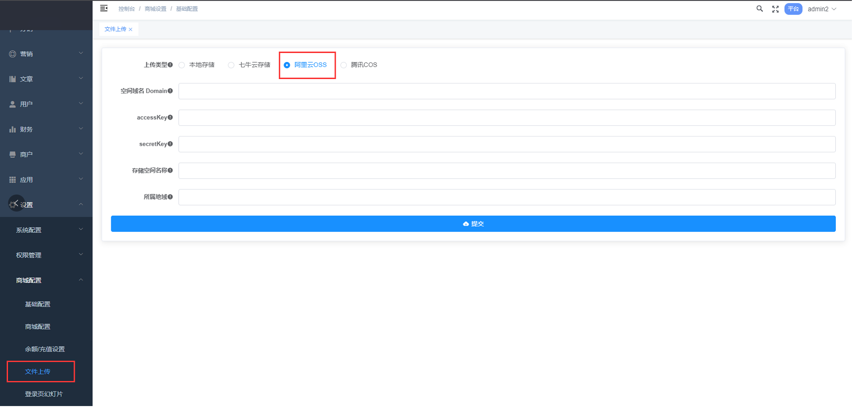Click the round back-arrow collapse button
868x407 pixels.
point(16,203)
